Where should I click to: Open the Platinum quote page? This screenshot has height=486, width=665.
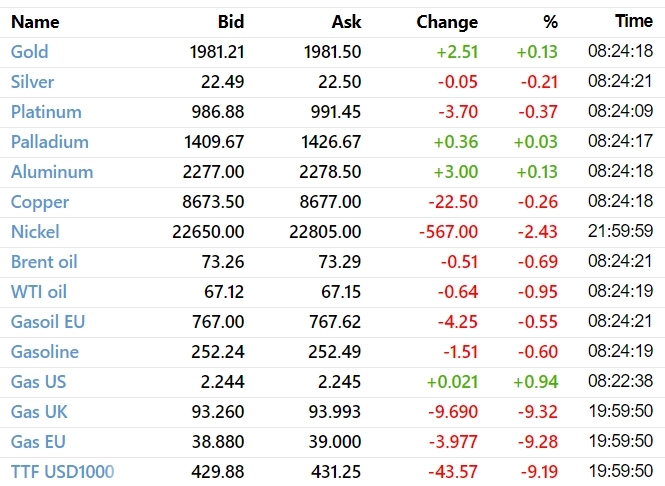click(x=46, y=112)
